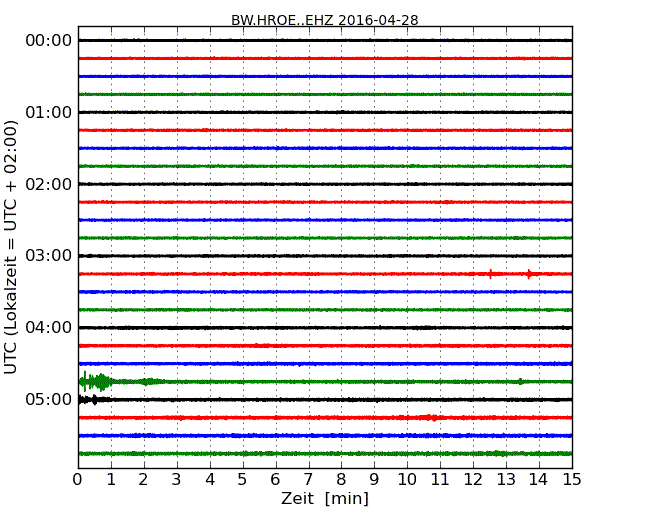Viewport: 650px width, 520px height.
Task: Click x-axis tick label 6
Action: click(x=275, y=480)
